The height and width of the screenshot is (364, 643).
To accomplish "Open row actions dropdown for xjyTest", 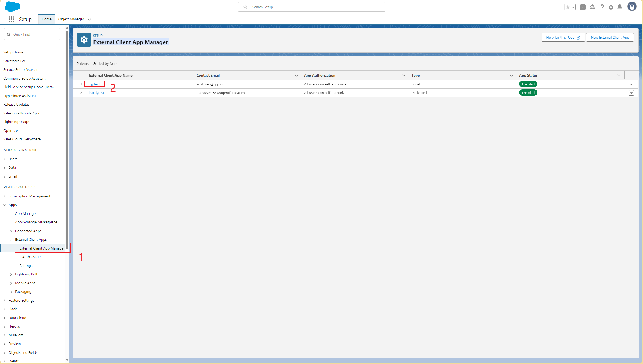I will (631, 84).
